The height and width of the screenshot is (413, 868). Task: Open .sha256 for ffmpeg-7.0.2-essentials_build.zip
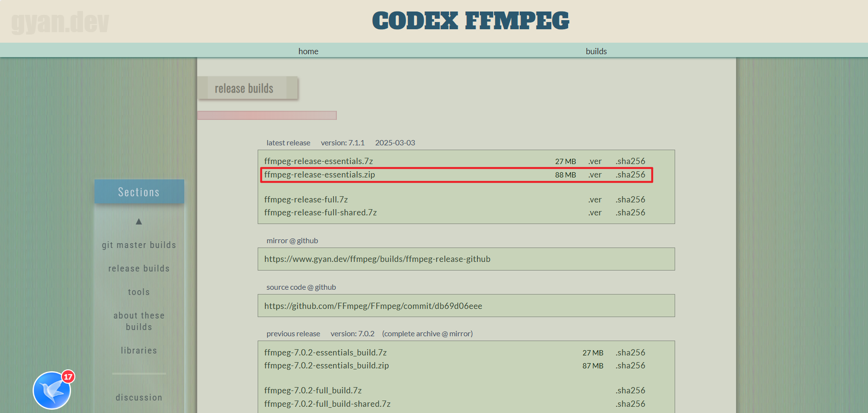630,366
